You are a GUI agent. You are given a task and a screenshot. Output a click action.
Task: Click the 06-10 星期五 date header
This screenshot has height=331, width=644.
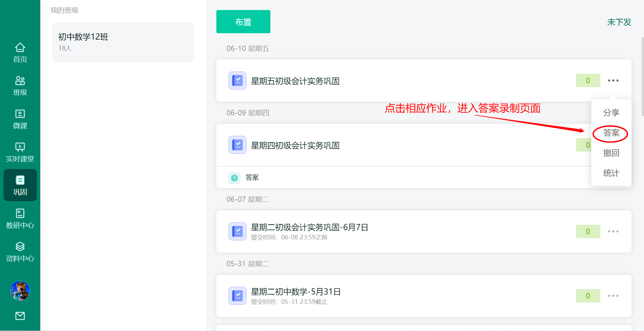coord(248,49)
